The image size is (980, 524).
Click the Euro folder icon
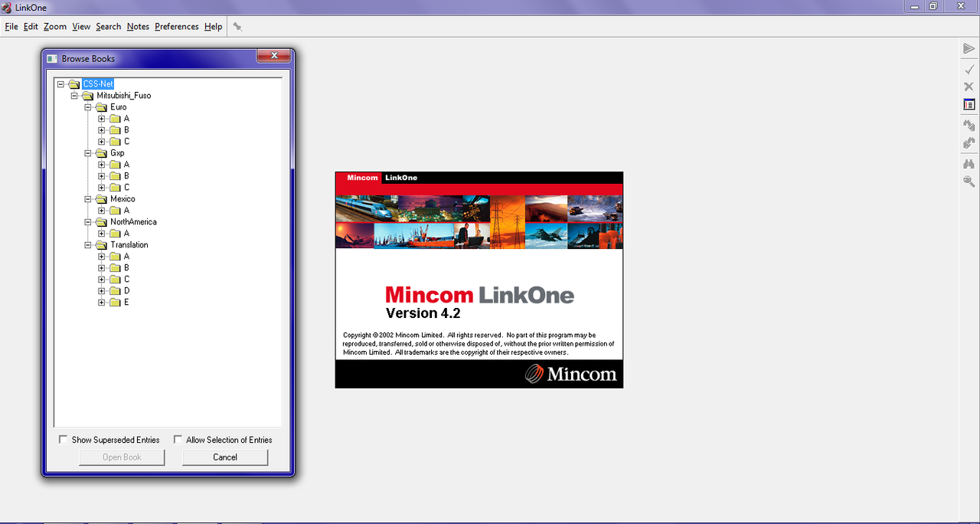tap(102, 107)
